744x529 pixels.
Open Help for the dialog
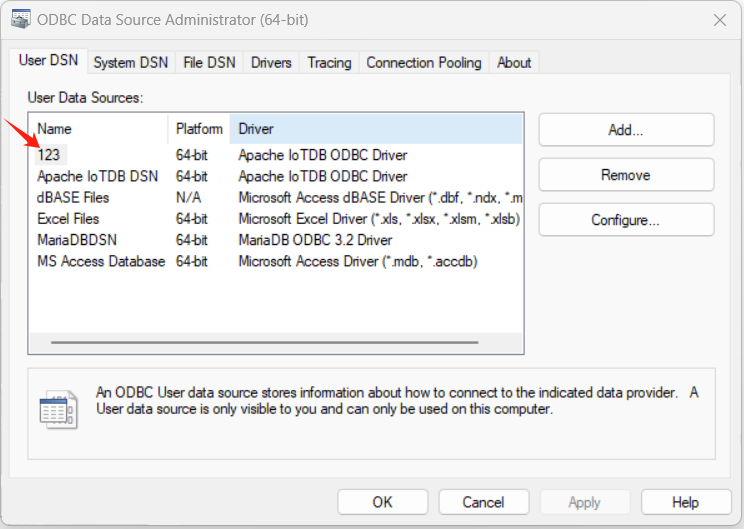[685, 502]
